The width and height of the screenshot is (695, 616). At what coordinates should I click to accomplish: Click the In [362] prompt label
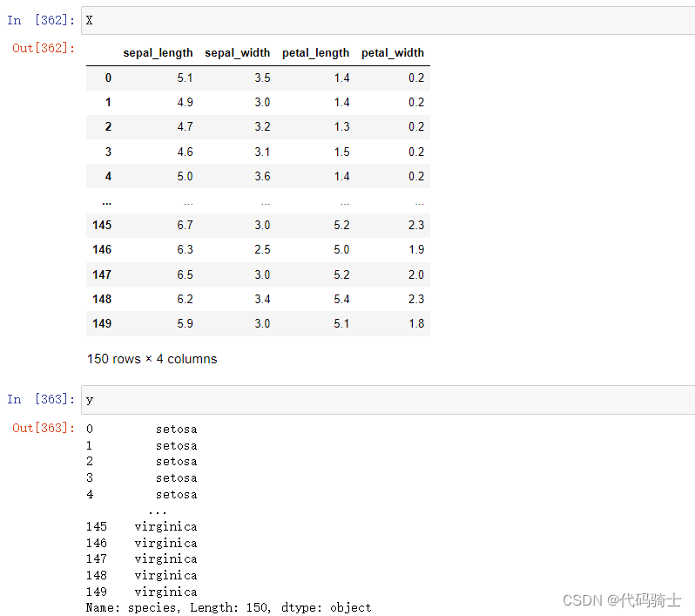40,20
